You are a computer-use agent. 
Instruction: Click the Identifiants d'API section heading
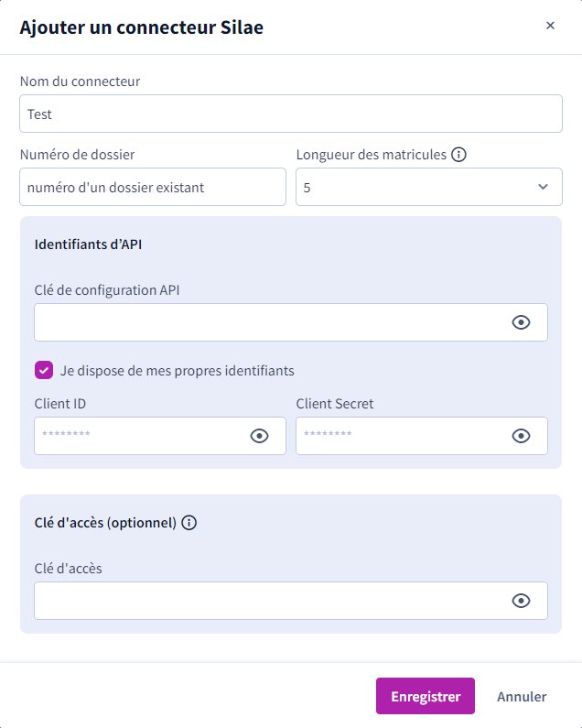click(x=88, y=244)
